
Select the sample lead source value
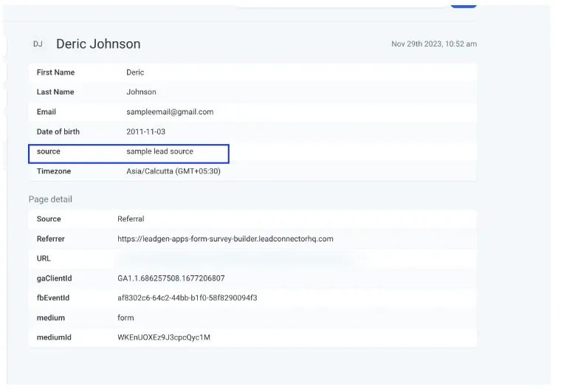click(159, 151)
